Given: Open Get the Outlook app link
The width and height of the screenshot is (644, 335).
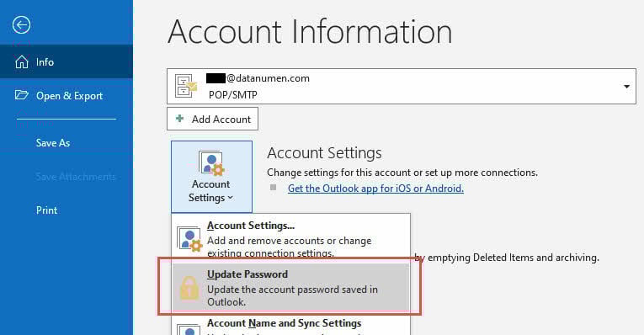Looking at the screenshot, I should [x=375, y=189].
